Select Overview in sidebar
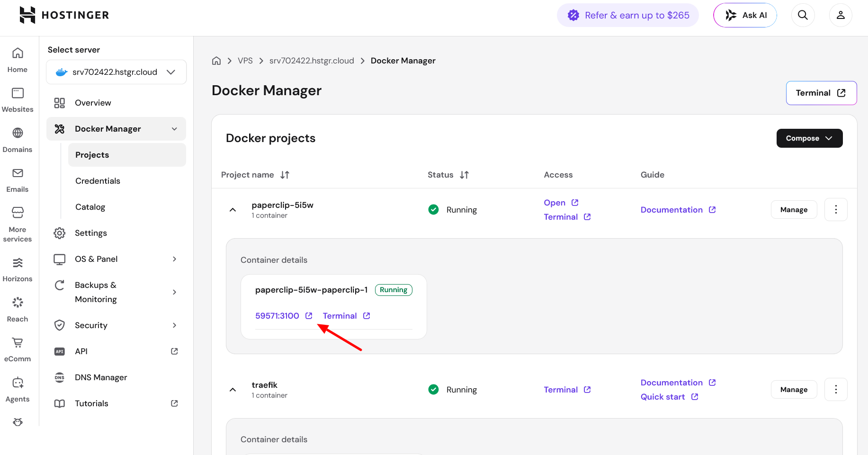Screen dimensions: 868x455 click(116, 103)
